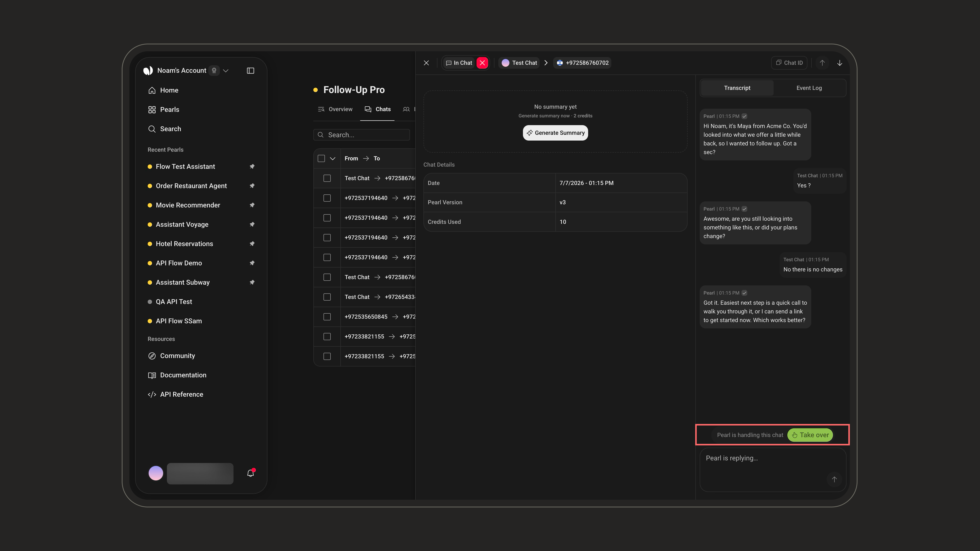Switch to the Event Log tab
This screenshot has width=980, height=551.
[809, 88]
